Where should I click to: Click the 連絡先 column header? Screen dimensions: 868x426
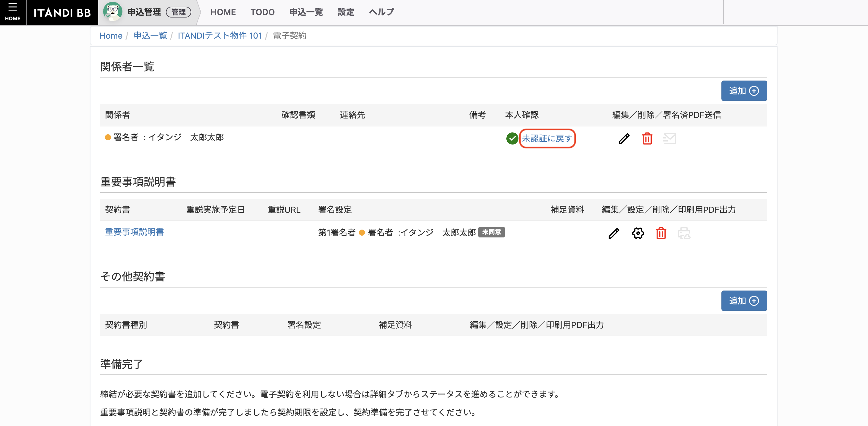coord(353,115)
